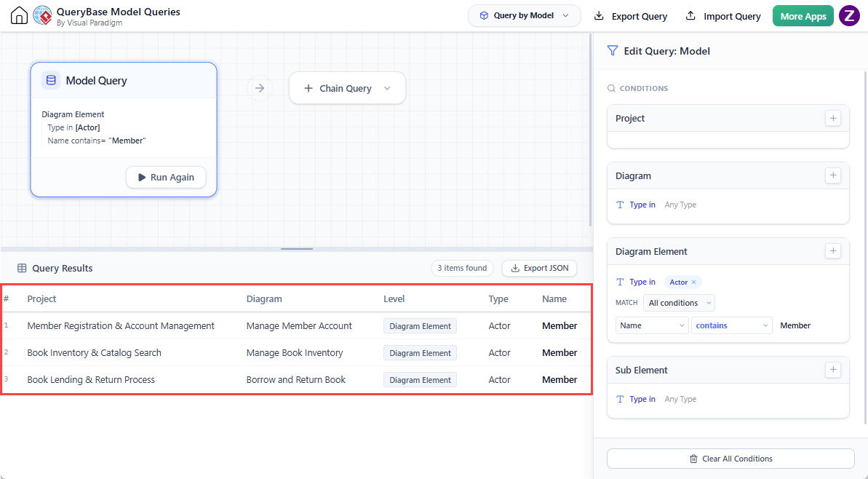Click Diagram Element badge in row 3
The image size is (868, 479).
420,380
